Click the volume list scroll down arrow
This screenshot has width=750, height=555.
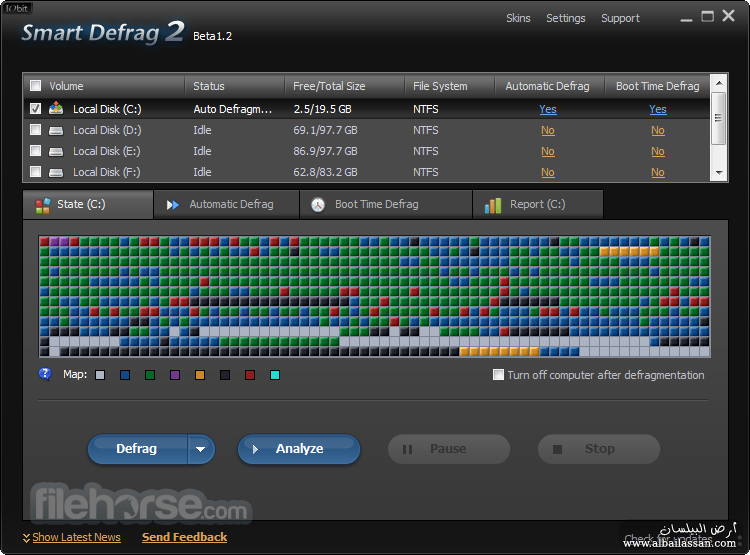[718, 173]
